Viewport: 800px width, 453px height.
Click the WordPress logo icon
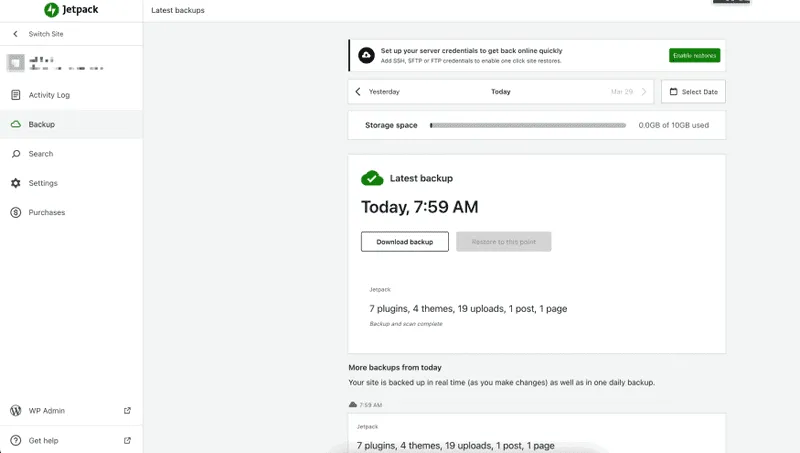(16, 411)
